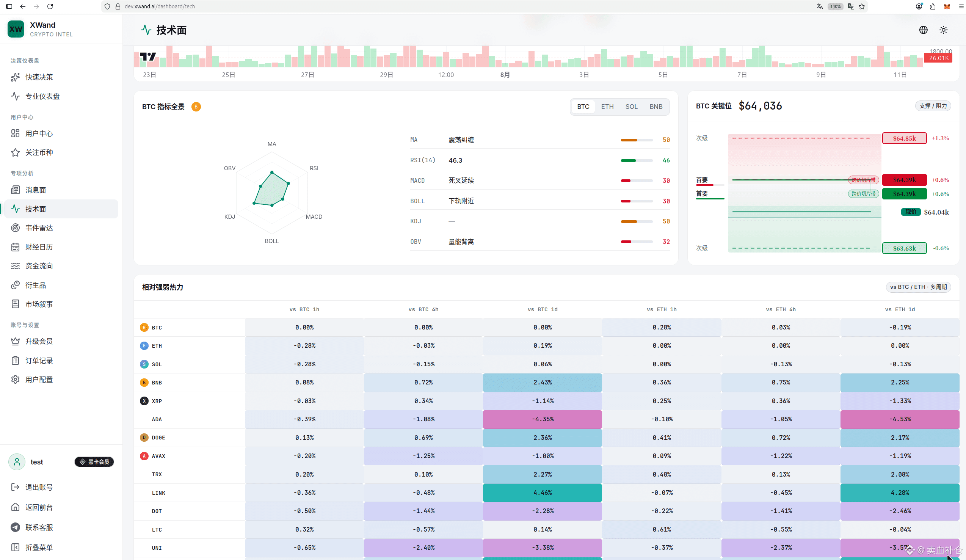Viewport: 966px width, 560px height.
Task: Click the vs BTC 1h column header
Action: (304, 309)
